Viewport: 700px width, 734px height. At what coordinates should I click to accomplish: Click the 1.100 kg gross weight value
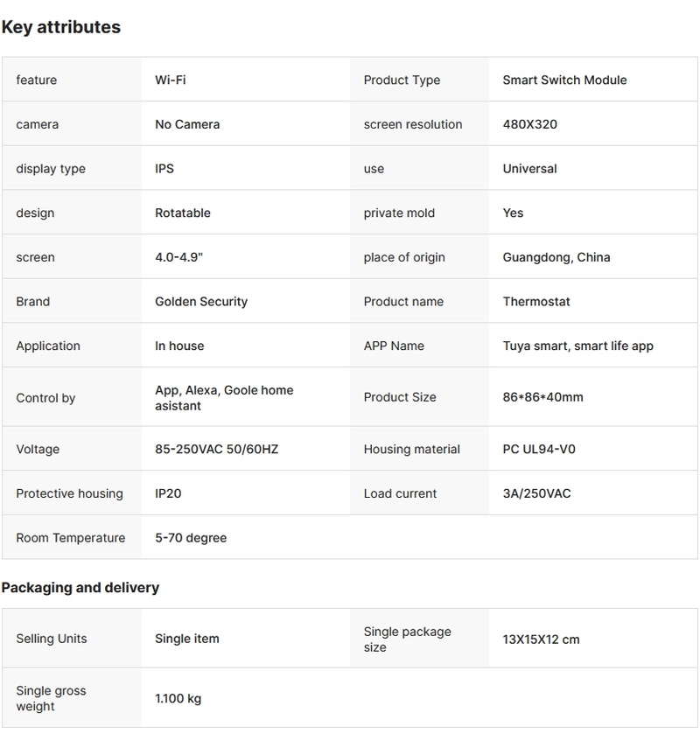click(178, 698)
